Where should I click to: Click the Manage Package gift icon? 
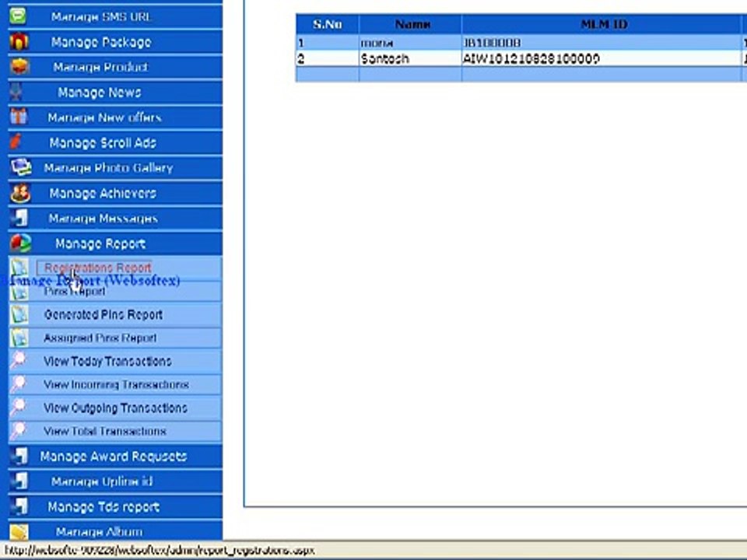(x=19, y=41)
